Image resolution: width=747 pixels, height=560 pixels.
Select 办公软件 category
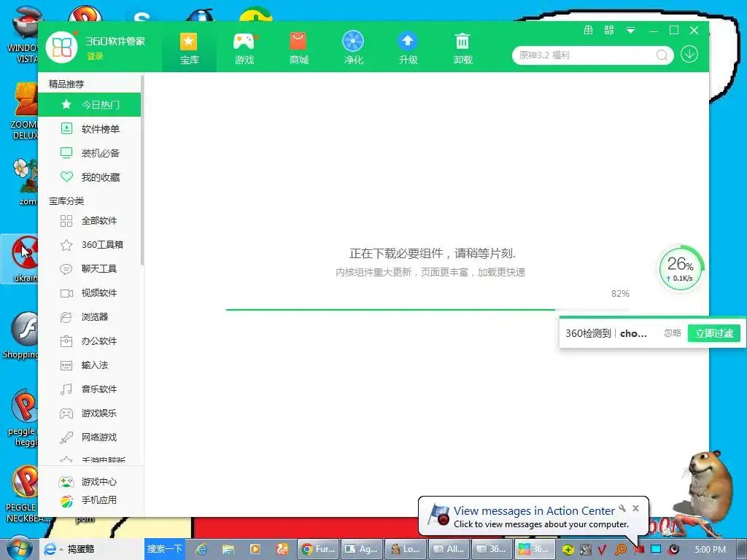tap(90, 341)
